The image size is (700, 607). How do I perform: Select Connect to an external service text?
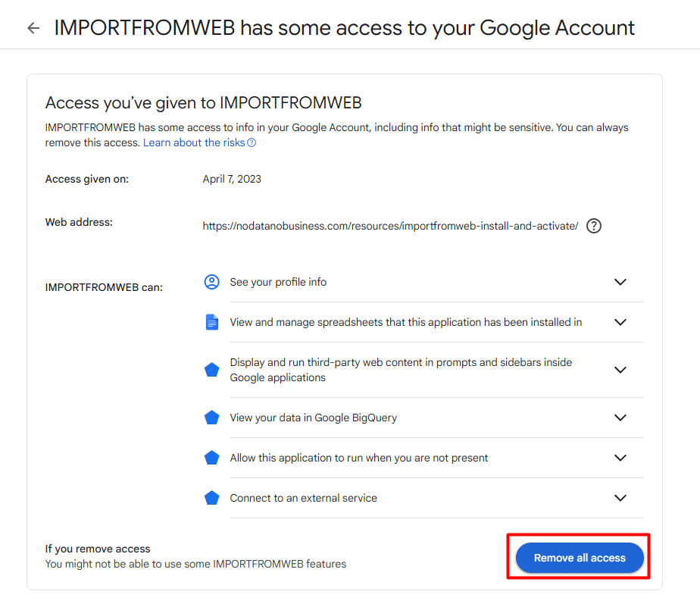(303, 498)
